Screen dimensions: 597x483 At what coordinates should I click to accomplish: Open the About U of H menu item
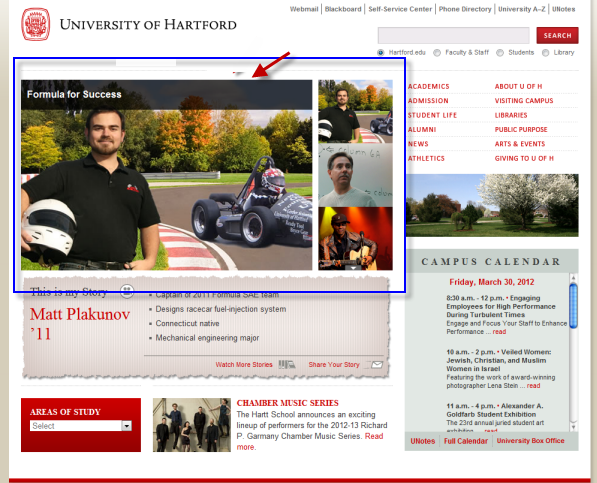pyautogui.click(x=518, y=86)
